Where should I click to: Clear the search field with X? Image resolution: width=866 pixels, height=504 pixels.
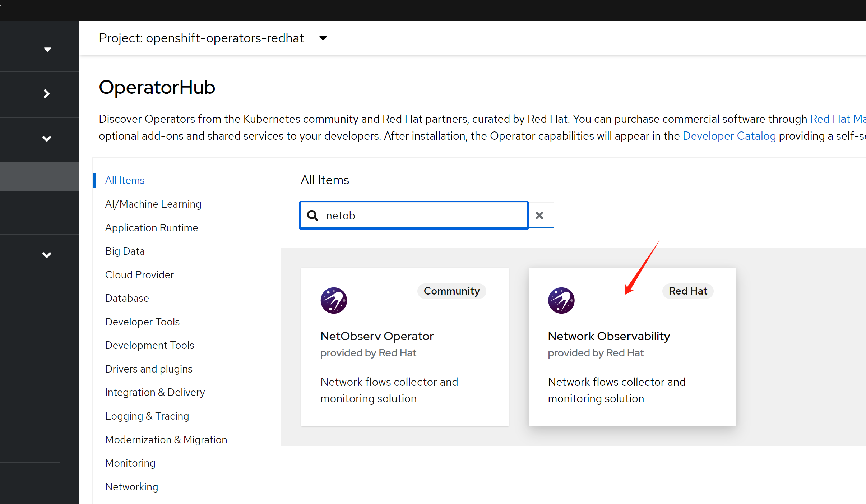click(539, 216)
